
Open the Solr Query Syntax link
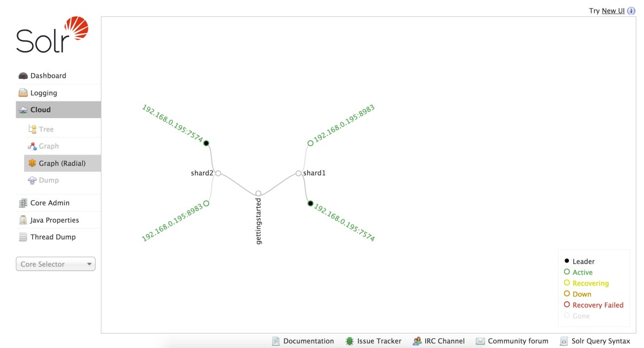602,341
